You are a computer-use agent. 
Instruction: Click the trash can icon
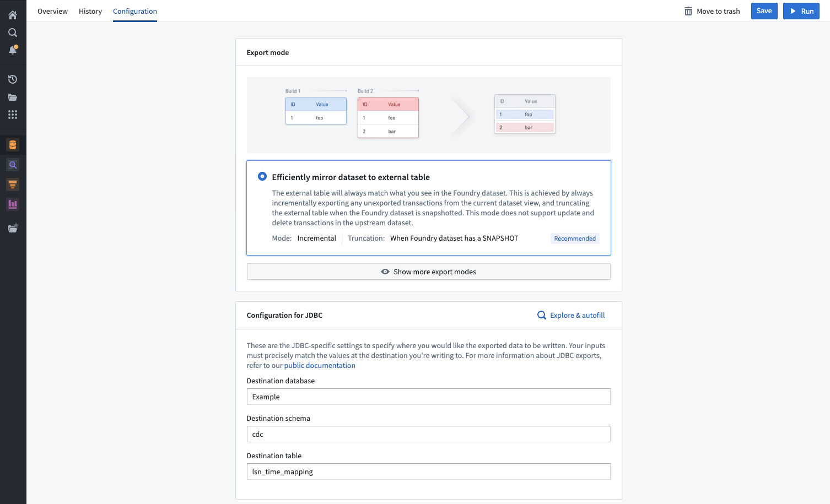688,11
